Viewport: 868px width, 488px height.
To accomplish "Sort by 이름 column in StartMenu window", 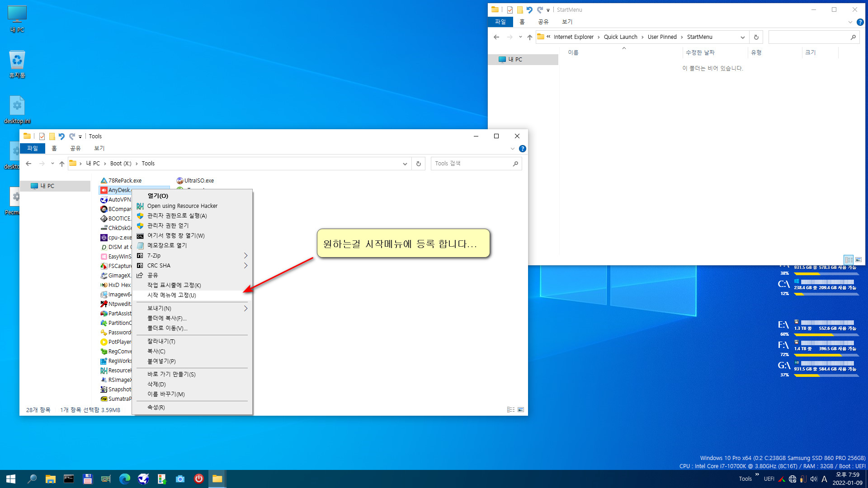I will click(624, 52).
